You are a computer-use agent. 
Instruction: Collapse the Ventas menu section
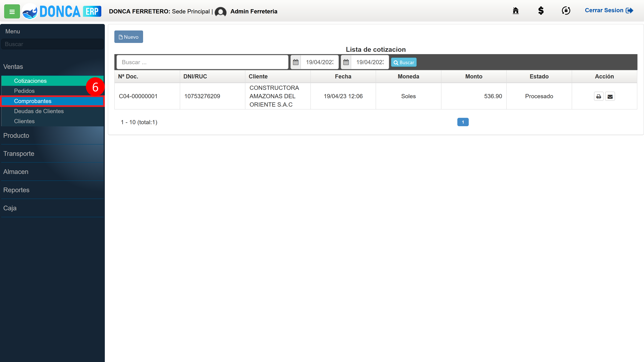tap(52, 67)
